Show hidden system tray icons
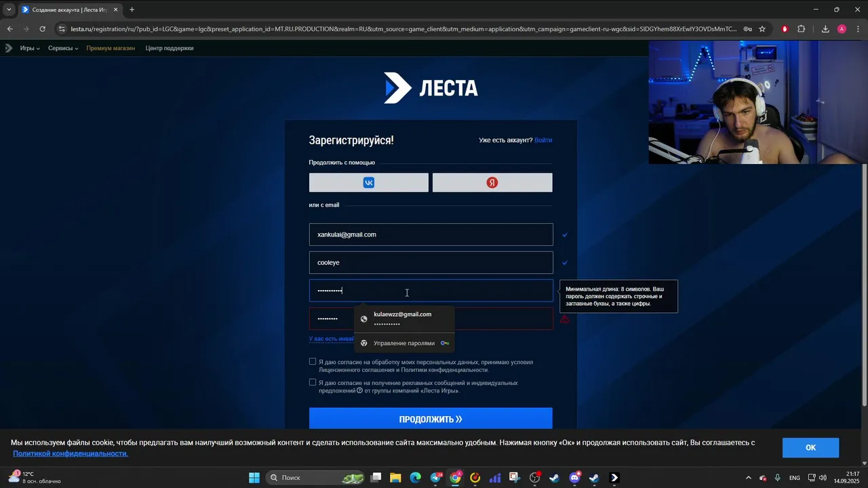 pos(749,478)
